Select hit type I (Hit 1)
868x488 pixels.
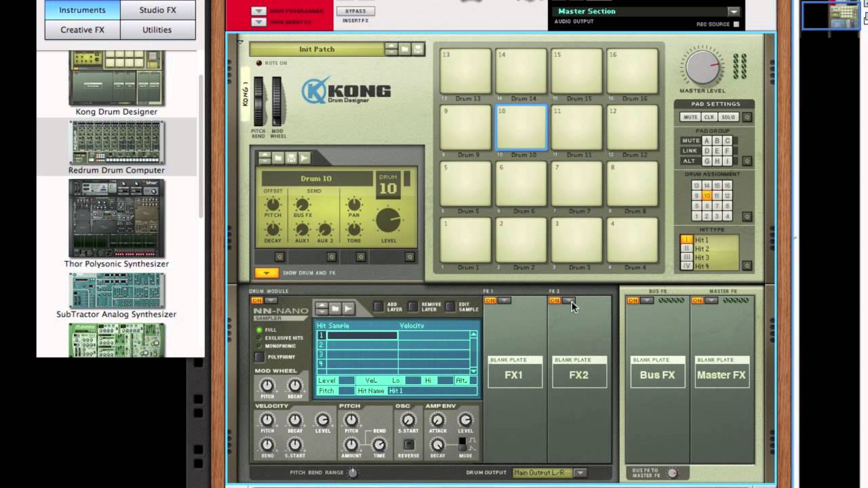pos(686,240)
